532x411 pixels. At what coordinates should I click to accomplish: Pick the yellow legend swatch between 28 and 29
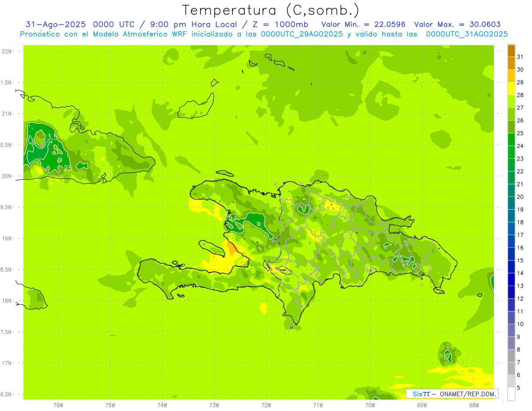(x=511, y=89)
